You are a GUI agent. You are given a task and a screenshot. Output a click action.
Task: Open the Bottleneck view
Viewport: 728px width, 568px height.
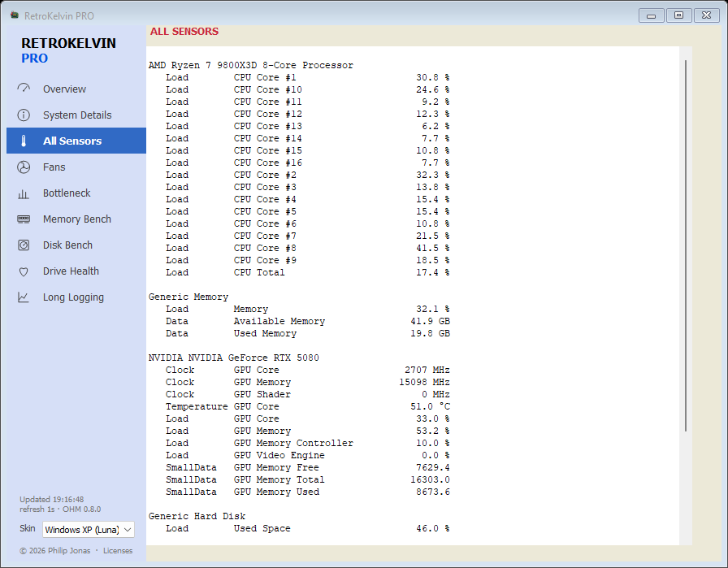click(76, 193)
